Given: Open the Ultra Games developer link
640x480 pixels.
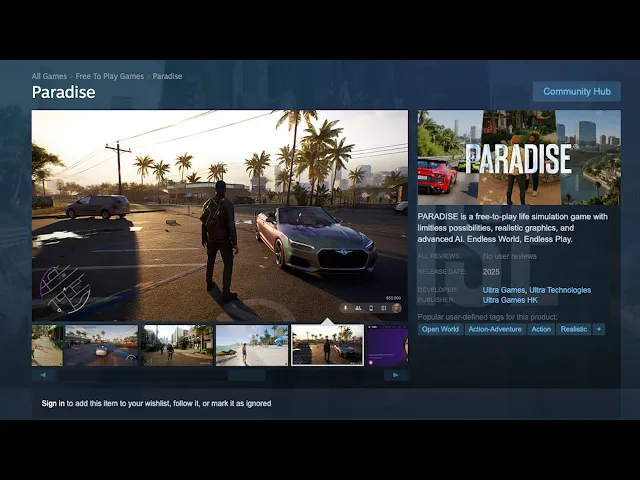Looking at the screenshot, I should (x=504, y=290).
